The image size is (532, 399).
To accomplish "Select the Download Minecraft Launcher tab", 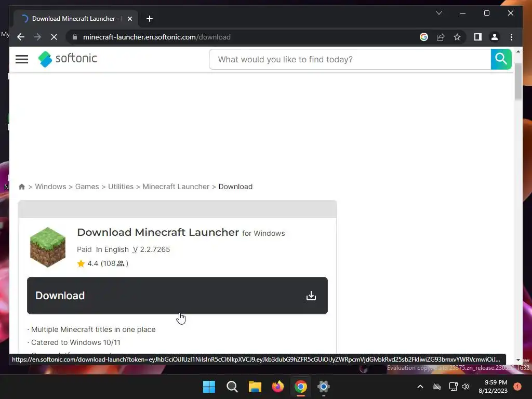I will coord(76,19).
